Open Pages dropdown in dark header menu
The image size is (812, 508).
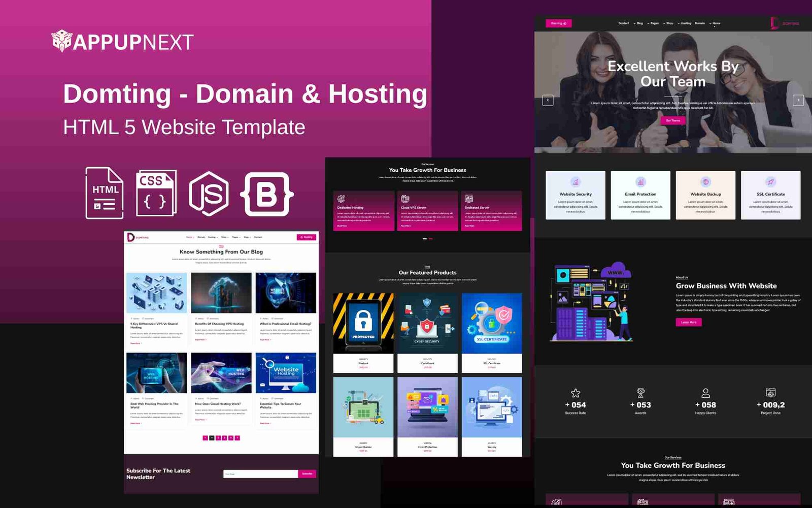click(x=654, y=23)
